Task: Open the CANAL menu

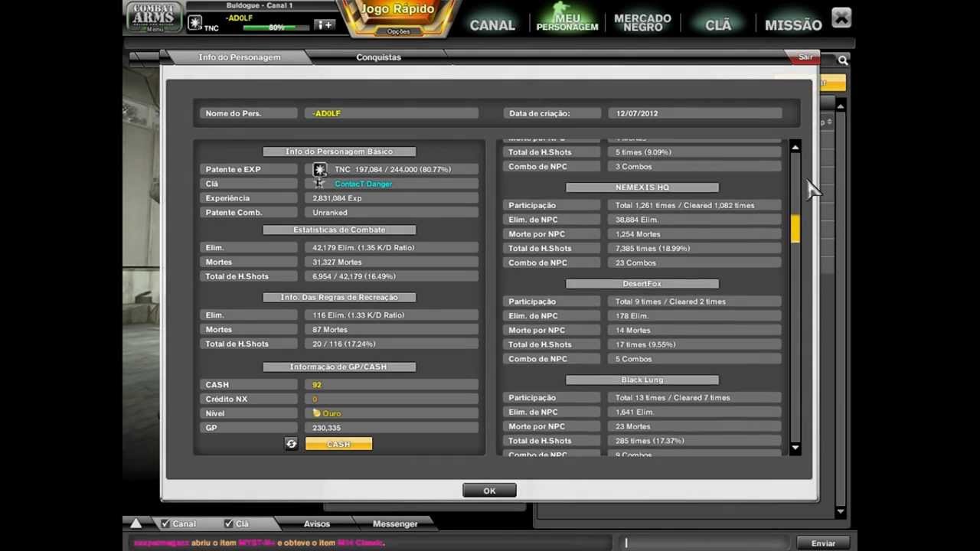Action: click(x=492, y=25)
